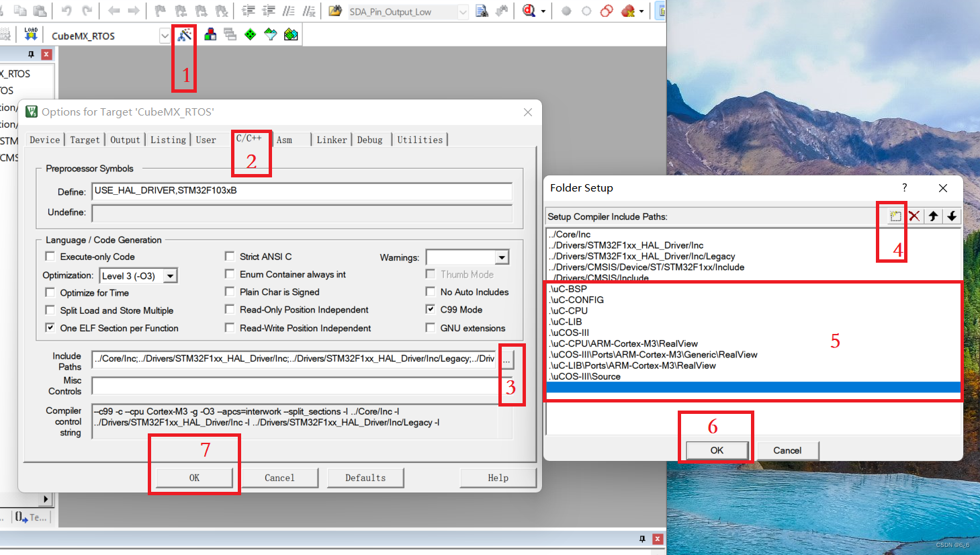Viewport: 980px width, 555px height.
Task: Switch to the Output tab
Action: (125, 140)
